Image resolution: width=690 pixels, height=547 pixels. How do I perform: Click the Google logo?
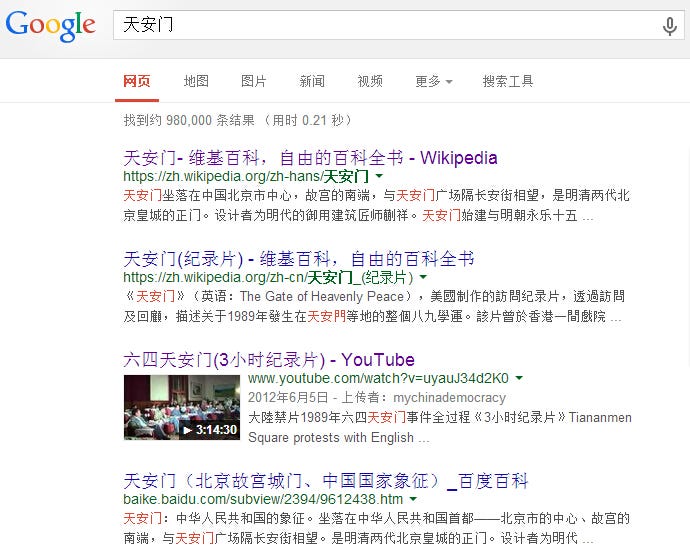pos(50,26)
